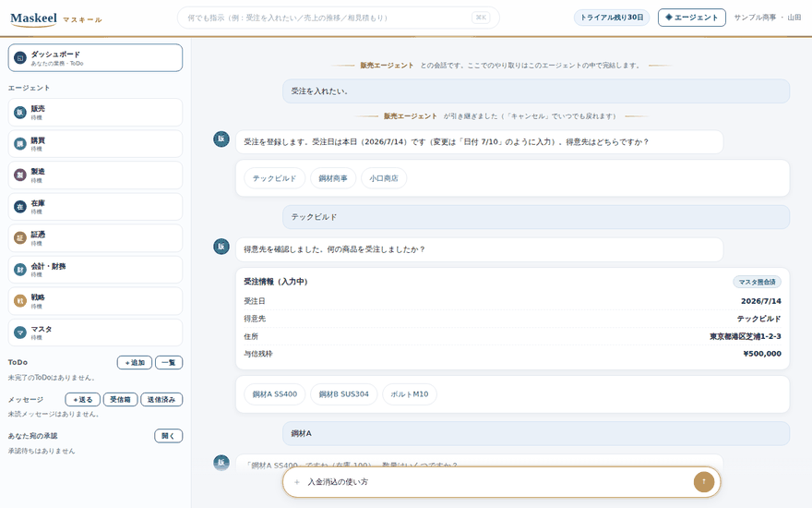The image size is (812, 508).
Task: Click the plus attach icon in chat input
Action: point(297,482)
